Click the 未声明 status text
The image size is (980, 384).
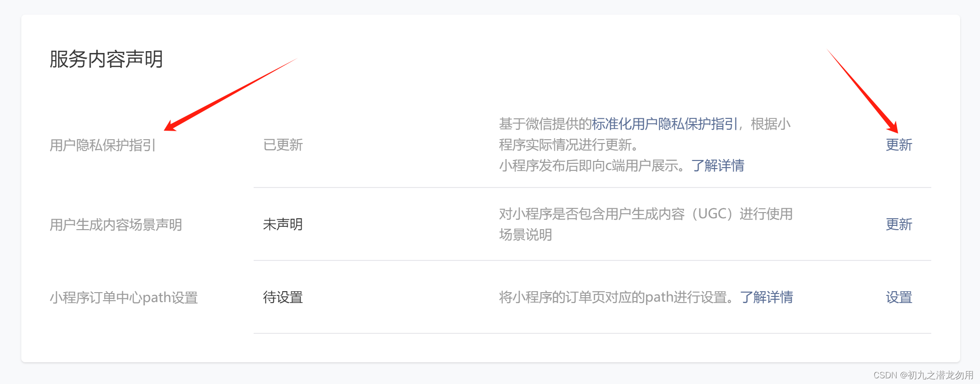click(283, 224)
